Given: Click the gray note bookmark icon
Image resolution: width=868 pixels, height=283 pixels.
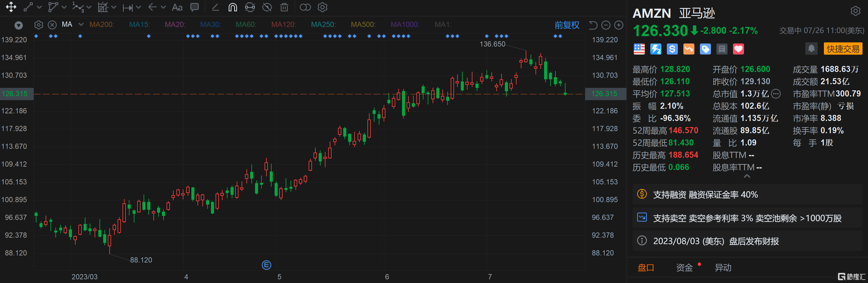Looking at the screenshot, I should coord(722,49).
